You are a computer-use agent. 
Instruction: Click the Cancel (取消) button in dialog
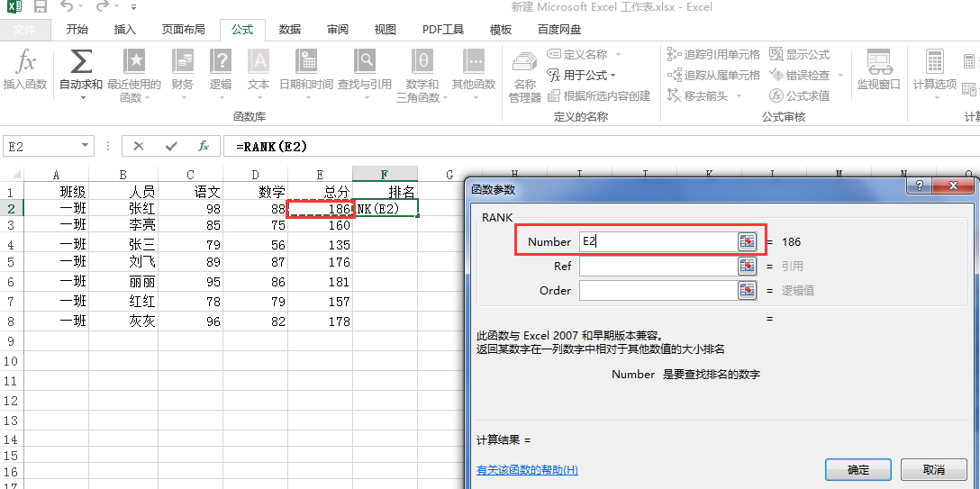[x=934, y=470]
